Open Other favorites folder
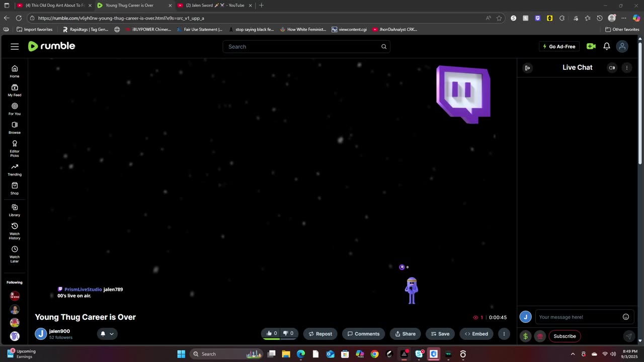 [x=622, y=30]
